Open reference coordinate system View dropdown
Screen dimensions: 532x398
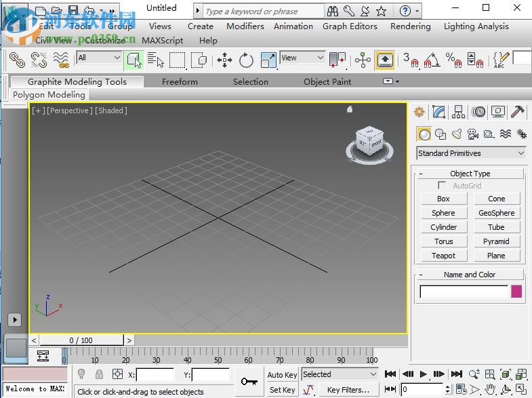coord(302,58)
